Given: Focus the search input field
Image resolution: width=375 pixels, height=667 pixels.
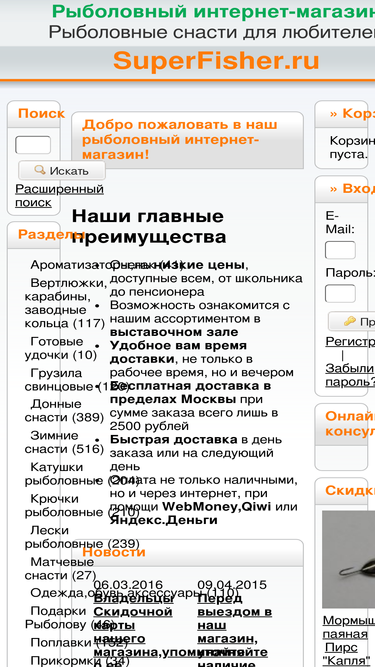Looking at the screenshot, I should tap(33, 145).
